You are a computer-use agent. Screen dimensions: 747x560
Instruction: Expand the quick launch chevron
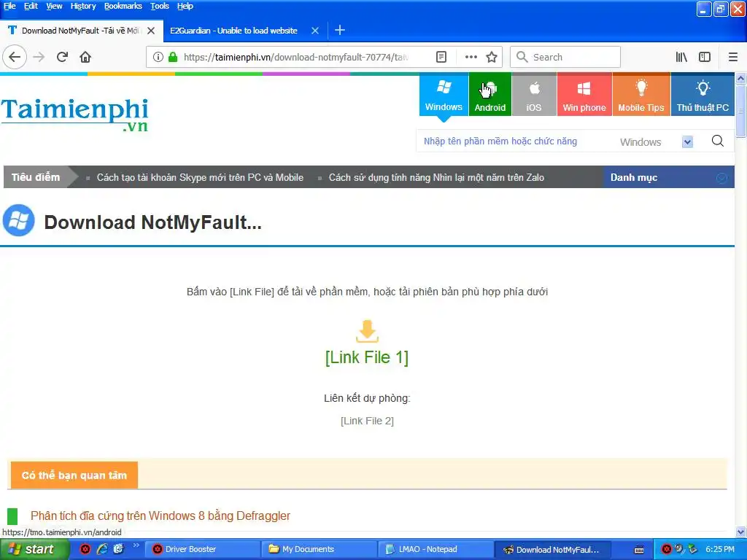[x=136, y=545]
